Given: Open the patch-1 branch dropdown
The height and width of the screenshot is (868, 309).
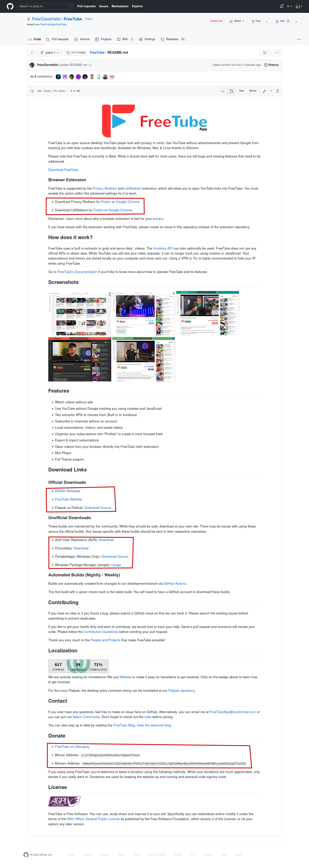Looking at the screenshot, I should [x=50, y=53].
